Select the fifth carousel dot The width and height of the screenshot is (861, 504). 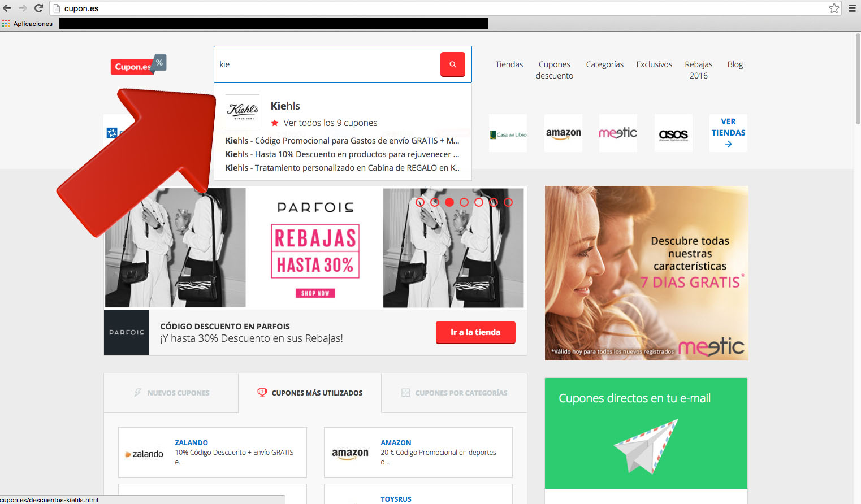479,202
